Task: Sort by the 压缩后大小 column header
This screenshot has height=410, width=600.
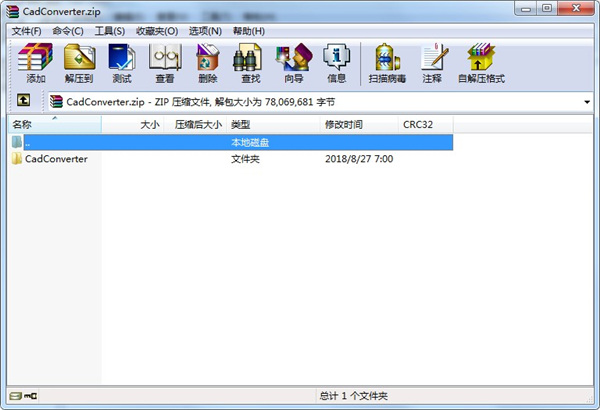Action: pyautogui.click(x=196, y=124)
